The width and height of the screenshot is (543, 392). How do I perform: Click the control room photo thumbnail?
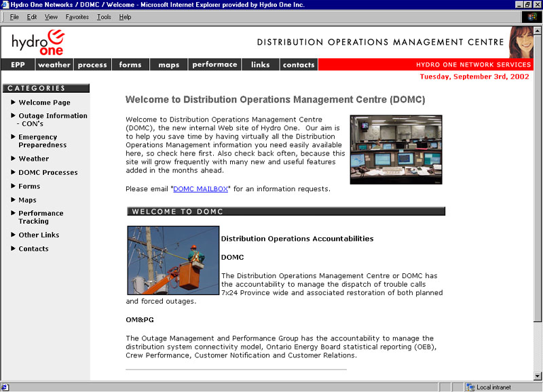(x=396, y=149)
